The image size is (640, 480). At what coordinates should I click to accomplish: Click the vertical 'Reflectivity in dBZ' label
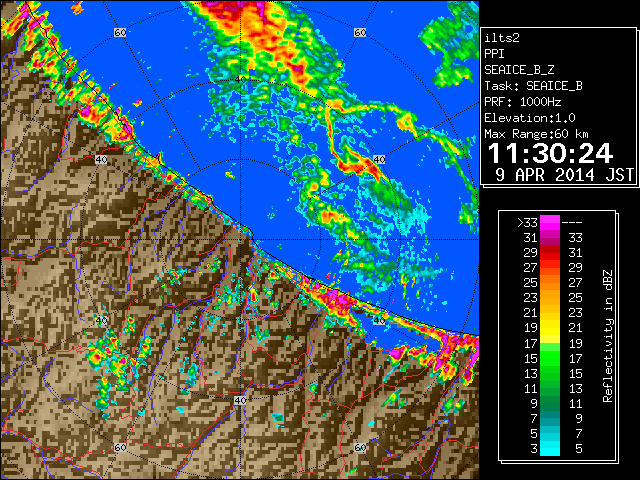pos(607,336)
